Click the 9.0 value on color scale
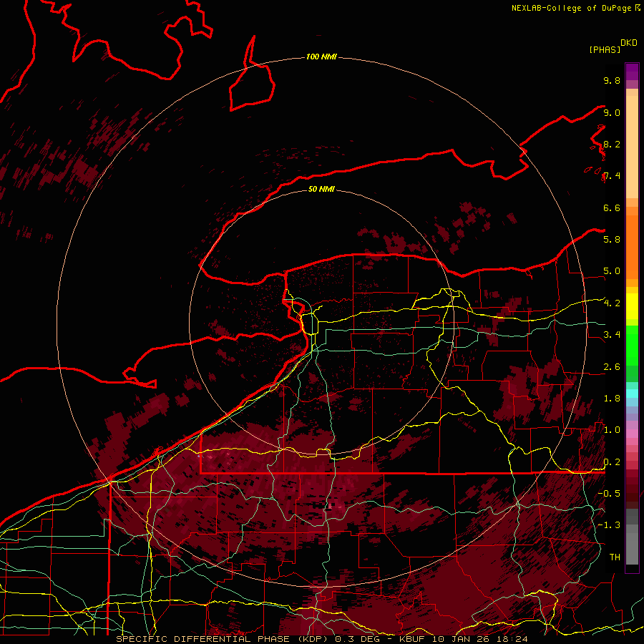This screenshot has height=644, width=644. point(612,112)
